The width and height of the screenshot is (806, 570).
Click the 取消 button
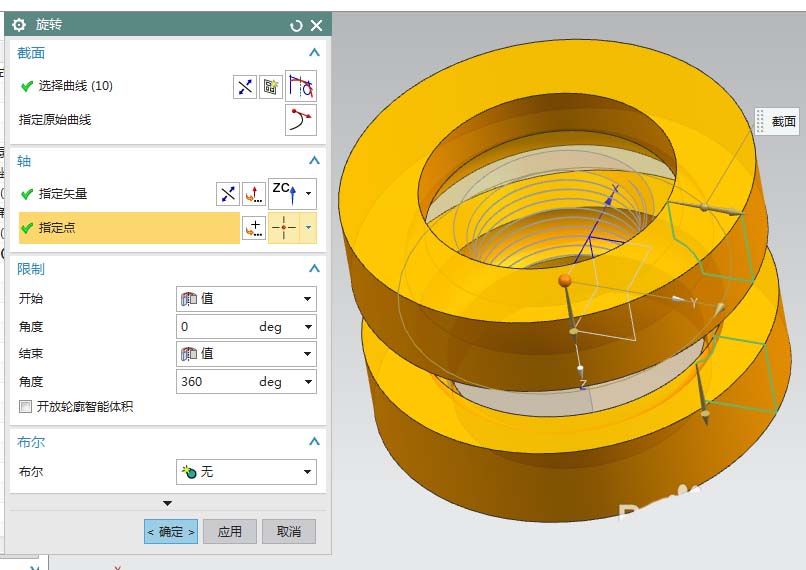coord(289,531)
